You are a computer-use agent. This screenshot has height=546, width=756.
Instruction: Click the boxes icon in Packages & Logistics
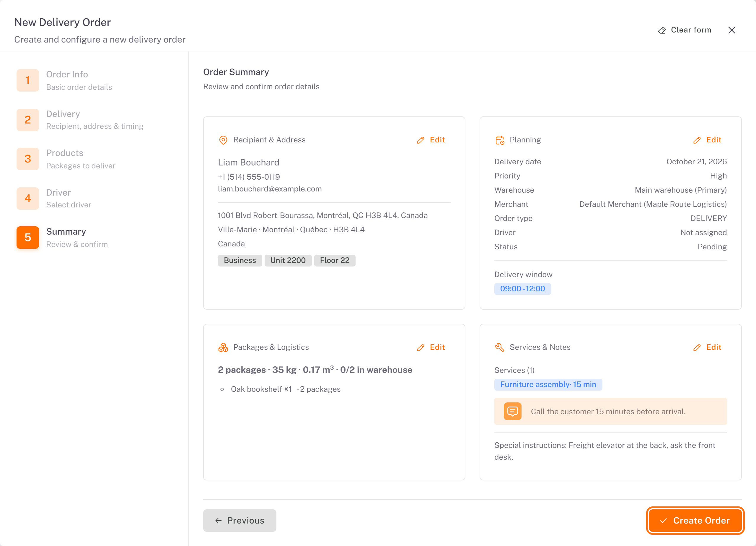(223, 347)
